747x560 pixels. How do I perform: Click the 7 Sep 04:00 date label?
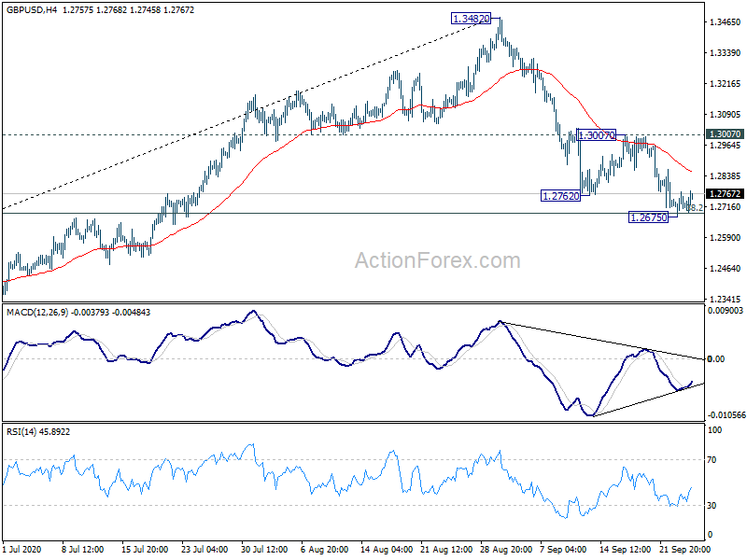click(x=564, y=550)
